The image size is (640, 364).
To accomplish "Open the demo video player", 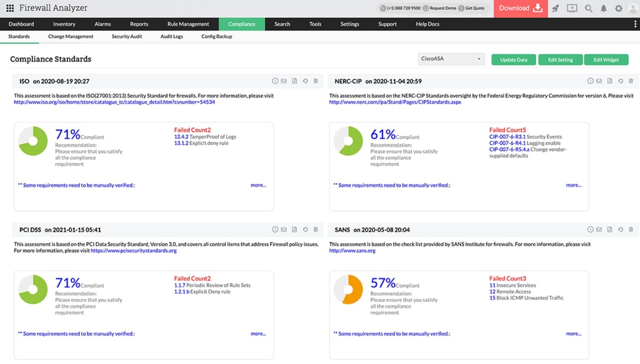I will [x=572, y=8].
